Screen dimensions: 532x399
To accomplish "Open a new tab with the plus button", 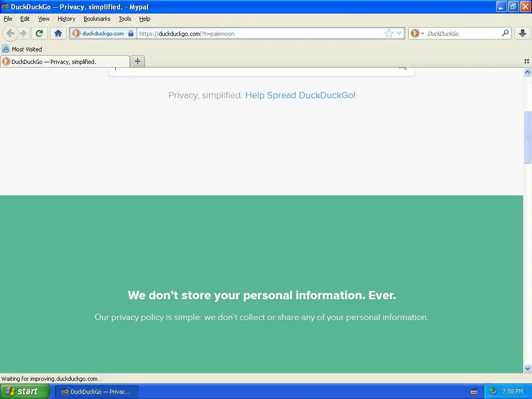I will (138, 61).
